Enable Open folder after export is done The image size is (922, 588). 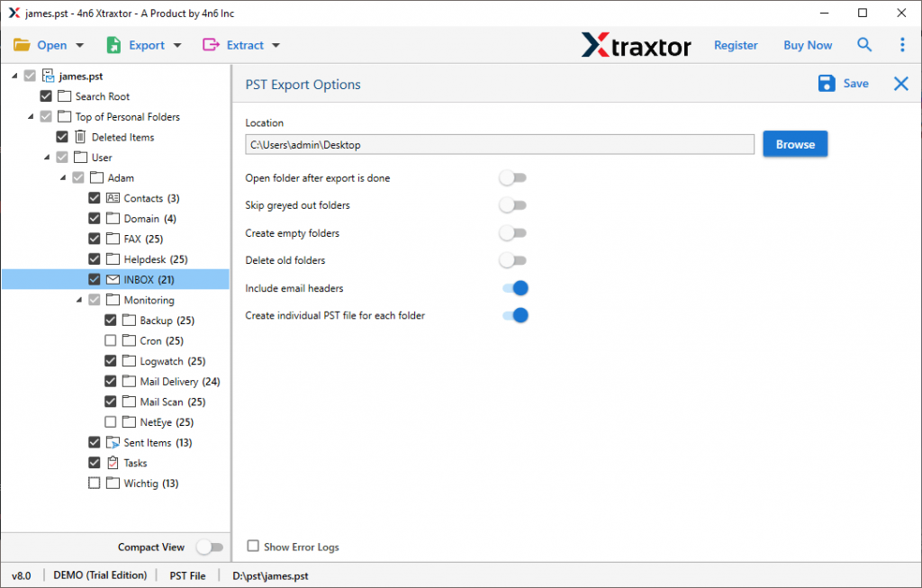(512, 177)
